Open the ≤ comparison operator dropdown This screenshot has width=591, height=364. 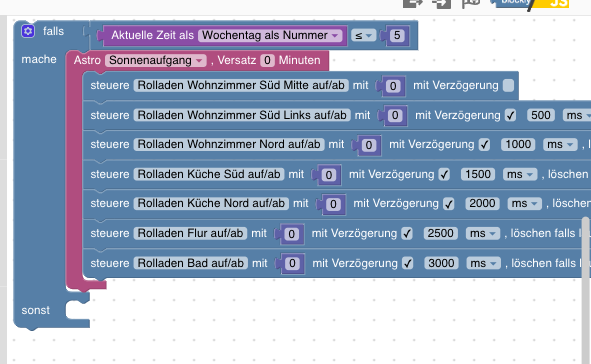(x=363, y=35)
